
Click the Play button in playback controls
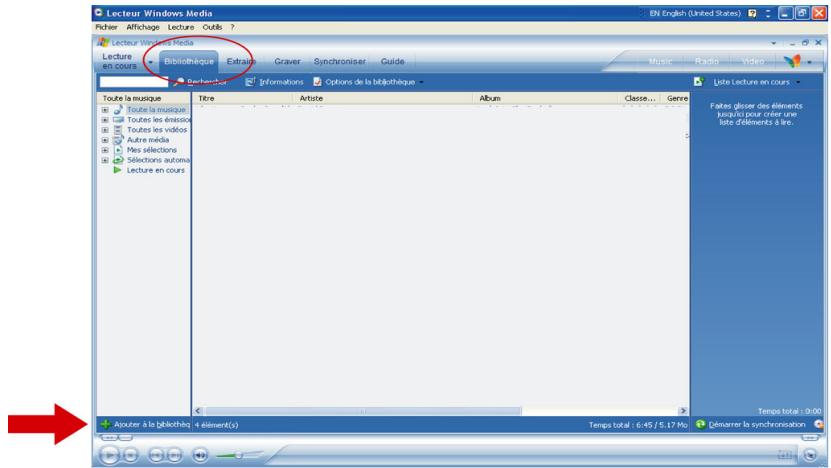pos(109,455)
